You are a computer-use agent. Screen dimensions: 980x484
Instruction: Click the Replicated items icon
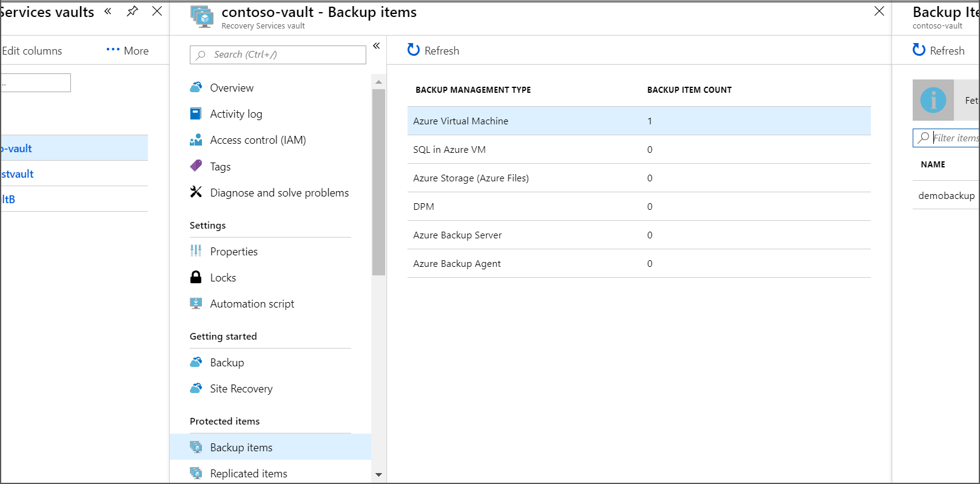196,473
